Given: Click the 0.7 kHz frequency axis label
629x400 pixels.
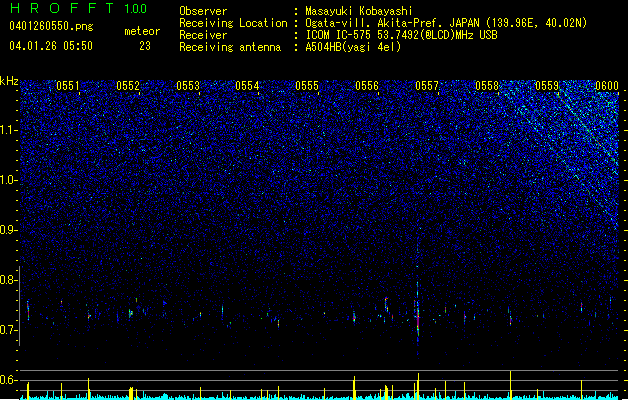Looking at the screenshot, I should (8, 330).
